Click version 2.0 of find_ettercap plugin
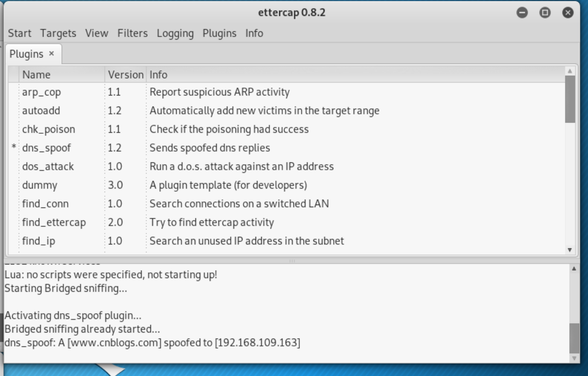588x376 pixels. 115,222
